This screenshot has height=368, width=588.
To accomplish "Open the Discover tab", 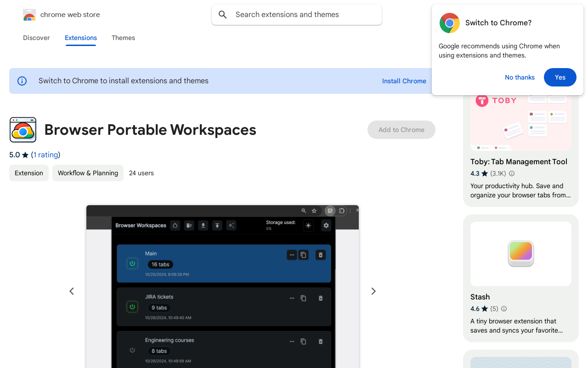I will (x=36, y=38).
